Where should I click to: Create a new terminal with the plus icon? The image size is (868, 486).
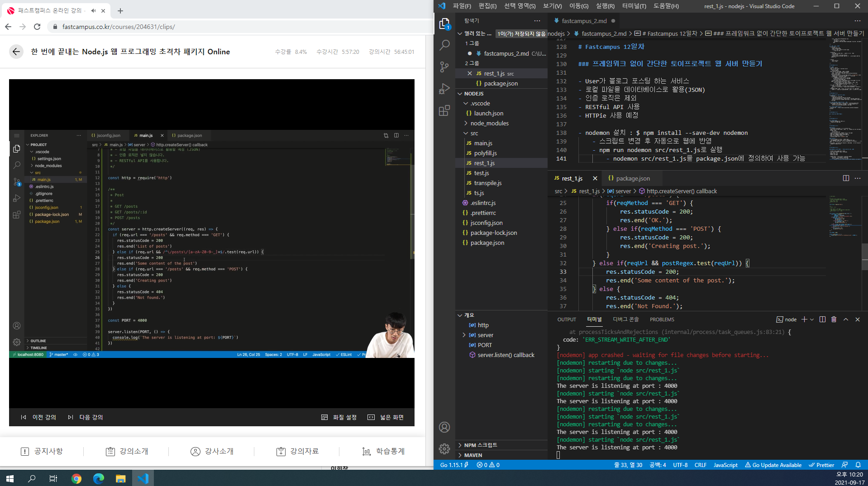(804, 319)
